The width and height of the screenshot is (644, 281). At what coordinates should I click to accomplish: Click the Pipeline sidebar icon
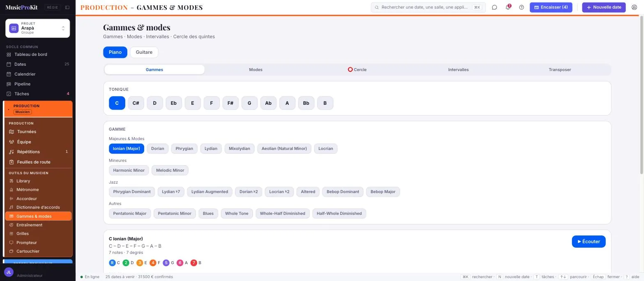[x=9, y=84]
